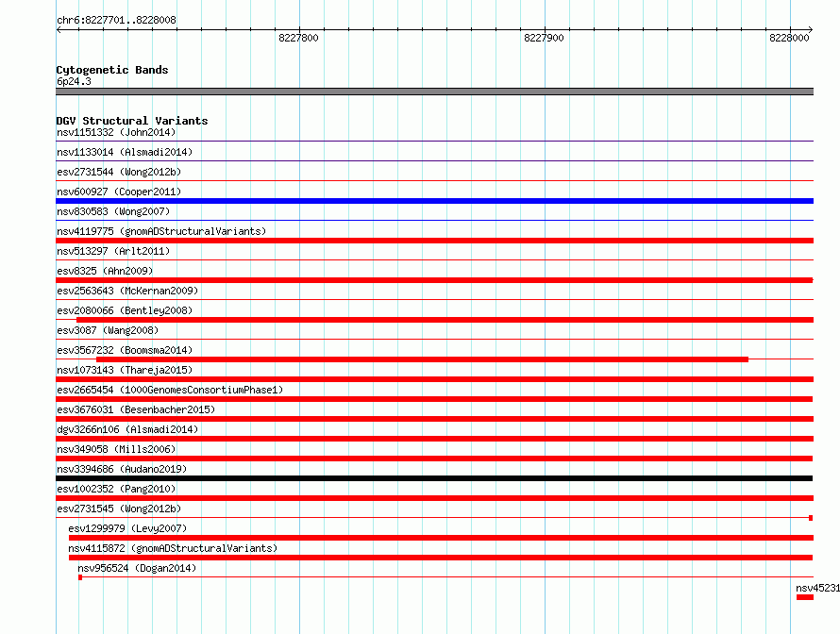The image size is (840, 634).
Task: Open esv2731544 (Wong2012b) variant label
Action: 119,172
